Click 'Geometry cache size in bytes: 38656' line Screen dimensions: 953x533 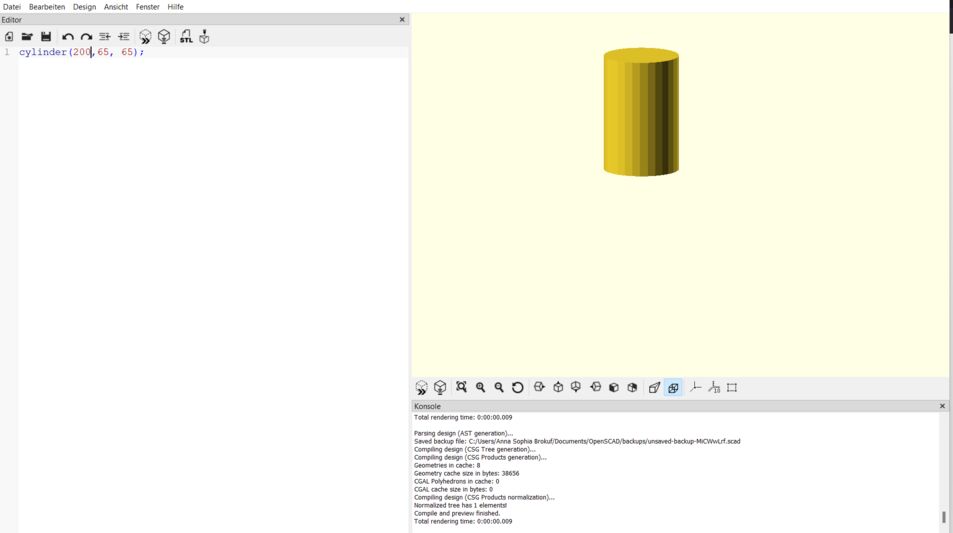(x=466, y=473)
